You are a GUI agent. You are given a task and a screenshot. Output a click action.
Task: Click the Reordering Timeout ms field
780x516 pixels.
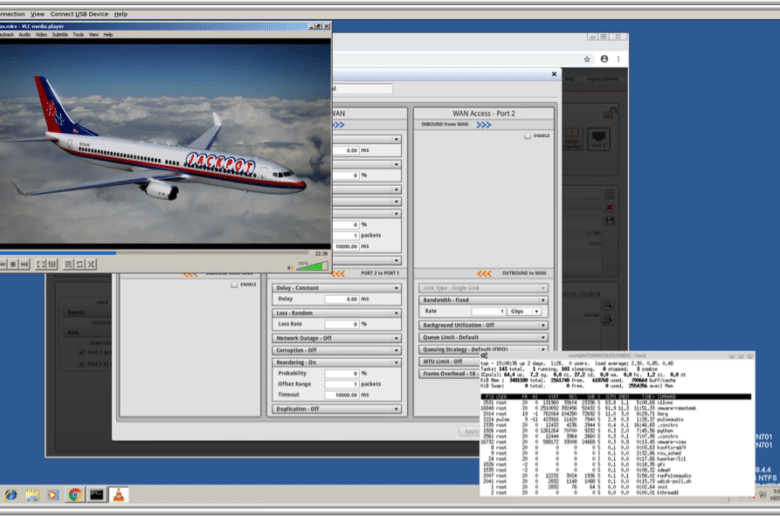point(342,395)
